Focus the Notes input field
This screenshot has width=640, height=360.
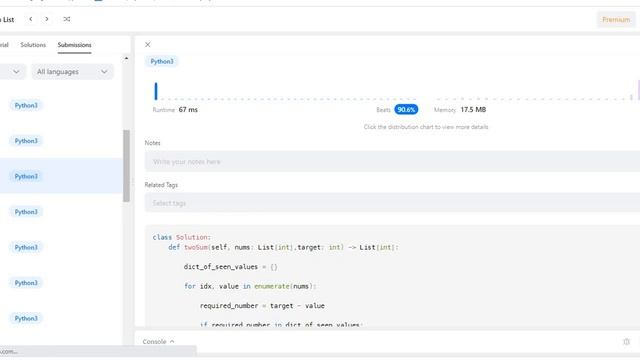coord(392,162)
